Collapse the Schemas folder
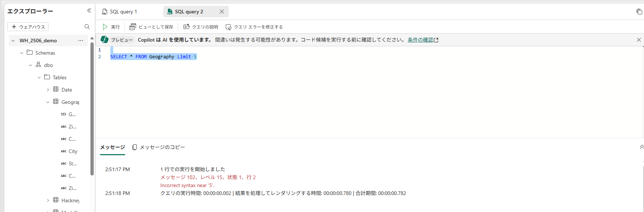This screenshot has height=212, width=644. click(22, 53)
